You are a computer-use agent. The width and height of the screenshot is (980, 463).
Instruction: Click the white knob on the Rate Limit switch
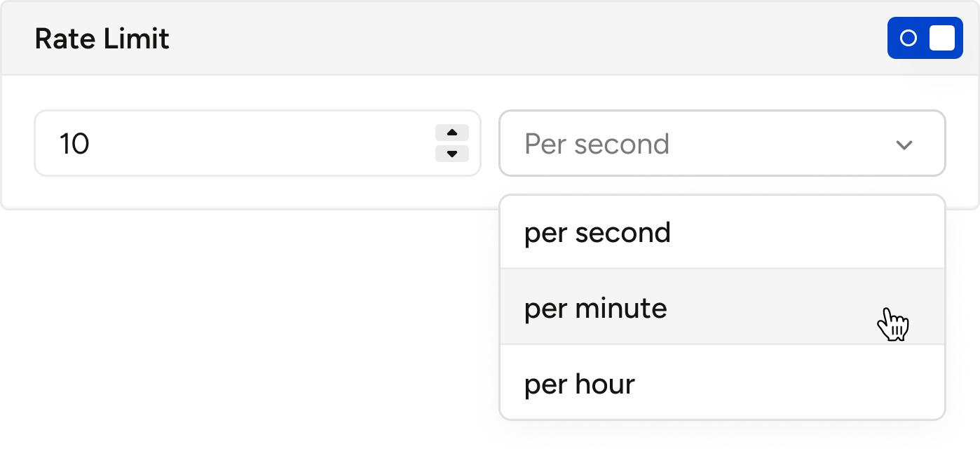[941, 38]
